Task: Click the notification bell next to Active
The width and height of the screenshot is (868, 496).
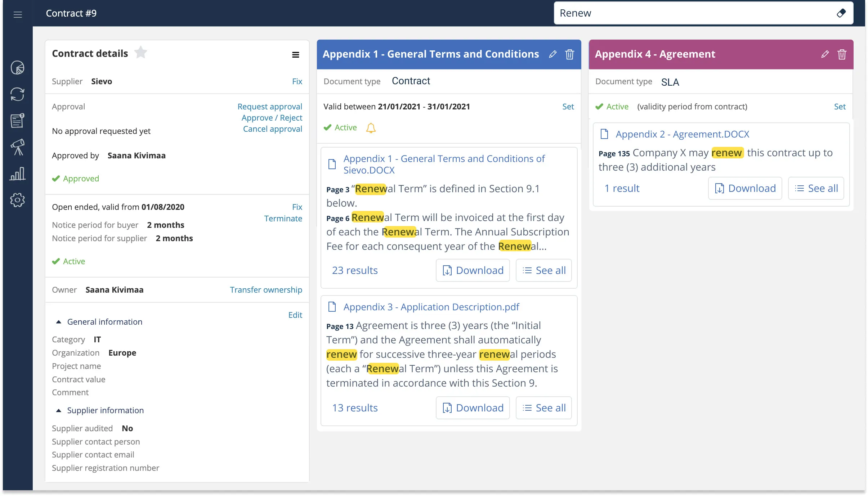Action: (x=371, y=128)
